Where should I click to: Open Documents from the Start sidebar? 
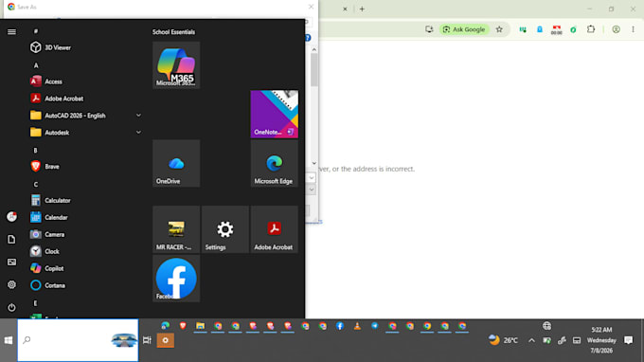point(11,240)
